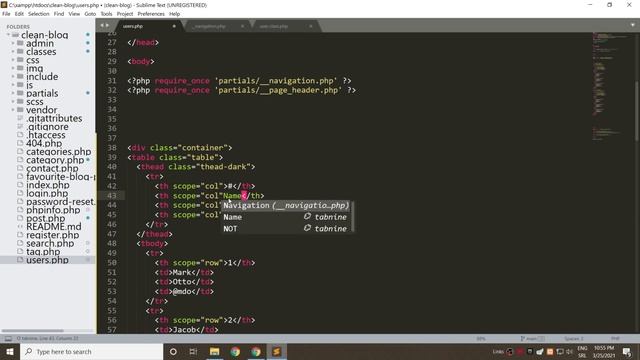
Task: Expand the css folder
Action: pyautogui.click(x=13, y=60)
